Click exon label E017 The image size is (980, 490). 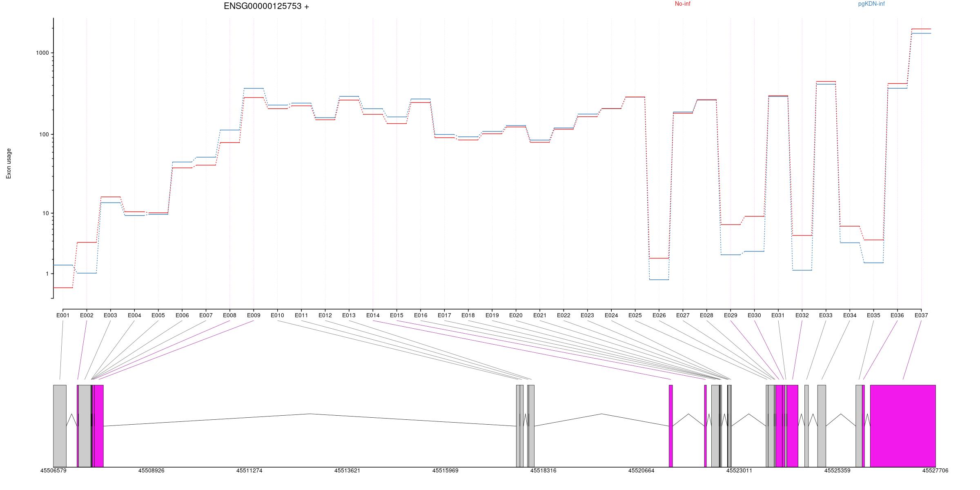coord(444,315)
